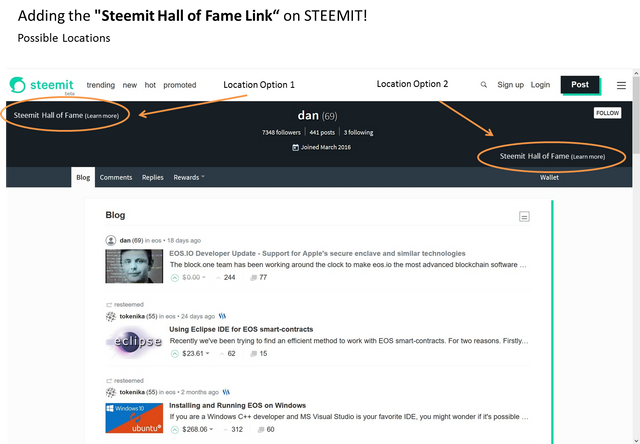640x444 pixels.
Task: Click the Post button
Action: click(580, 84)
